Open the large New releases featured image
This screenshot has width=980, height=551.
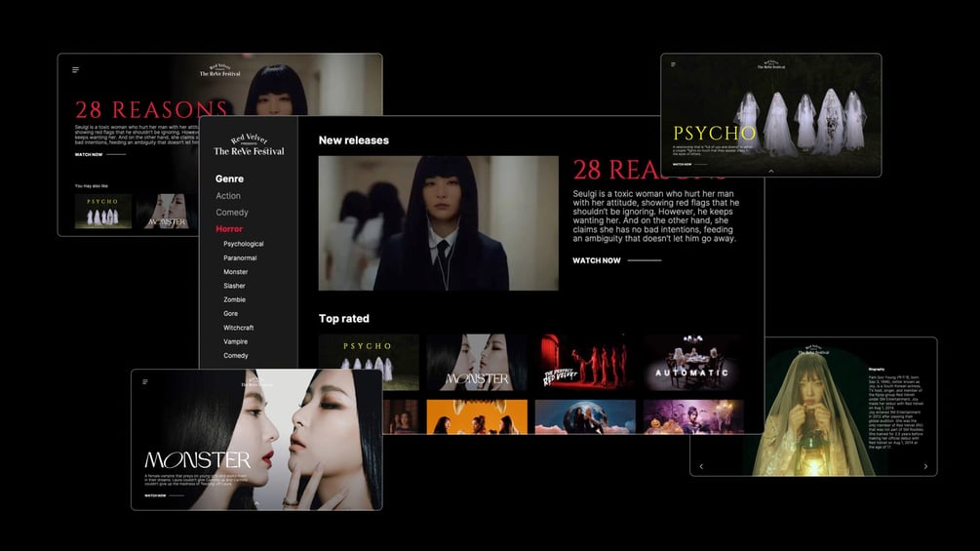click(x=438, y=223)
